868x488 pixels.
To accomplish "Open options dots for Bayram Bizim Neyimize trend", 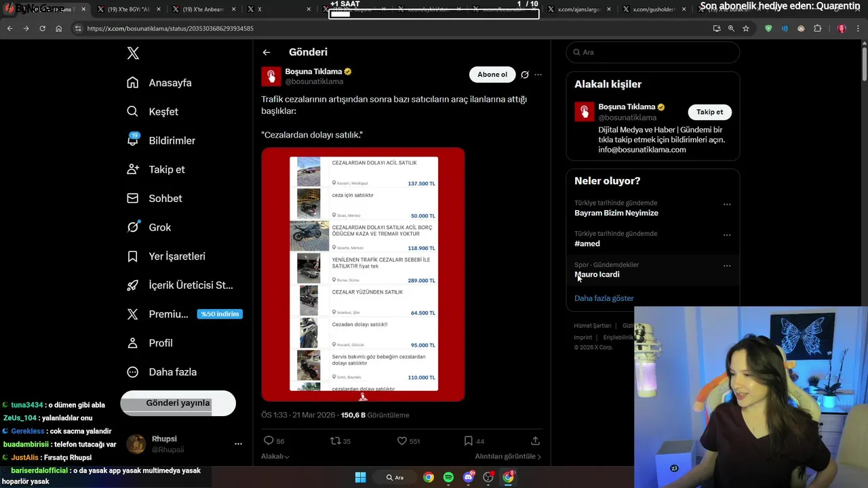I will [727, 204].
